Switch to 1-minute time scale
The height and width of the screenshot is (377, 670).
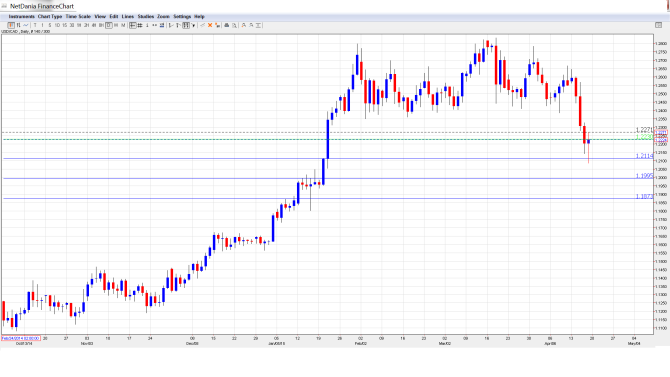coord(42,25)
